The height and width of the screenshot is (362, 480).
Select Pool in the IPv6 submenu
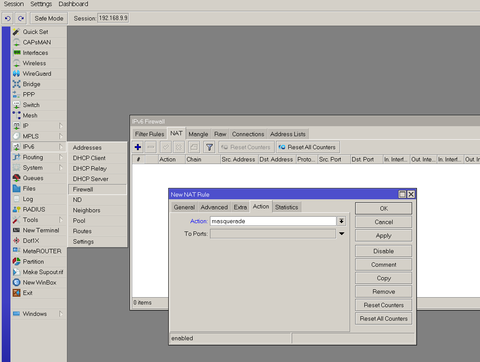97,221
